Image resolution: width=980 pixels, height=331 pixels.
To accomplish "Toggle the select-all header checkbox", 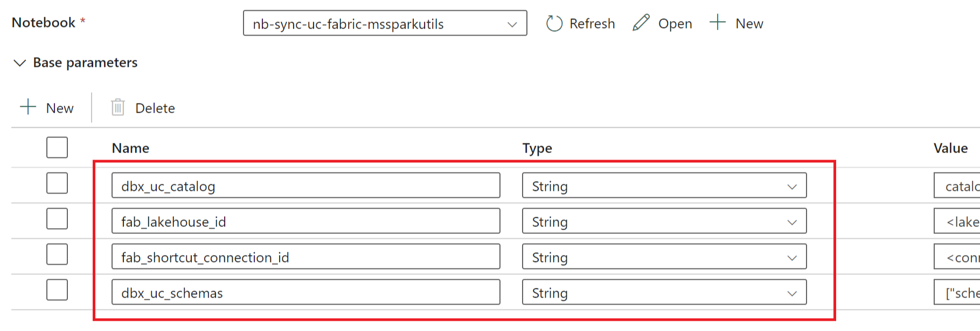I will pyautogui.click(x=57, y=147).
